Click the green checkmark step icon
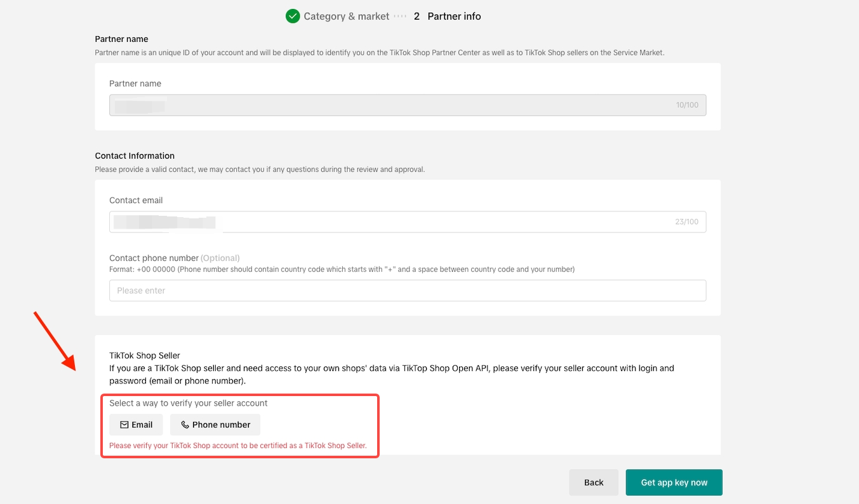 point(293,17)
